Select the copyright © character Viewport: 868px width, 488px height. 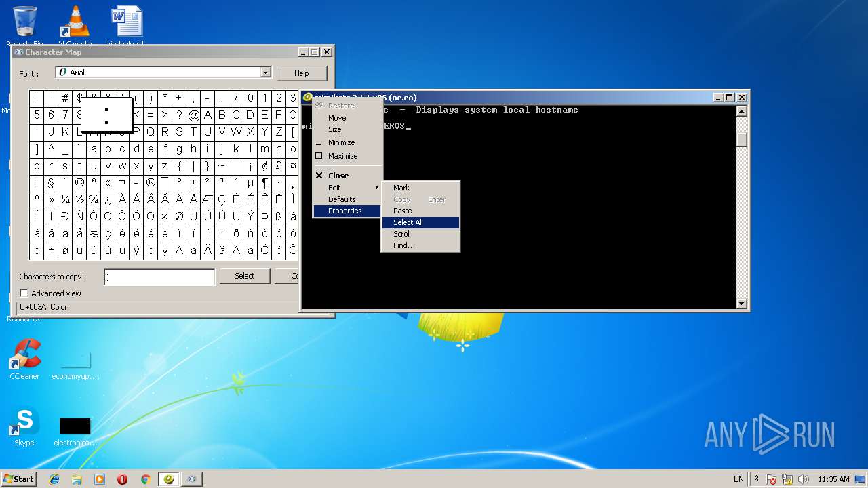click(79, 183)
